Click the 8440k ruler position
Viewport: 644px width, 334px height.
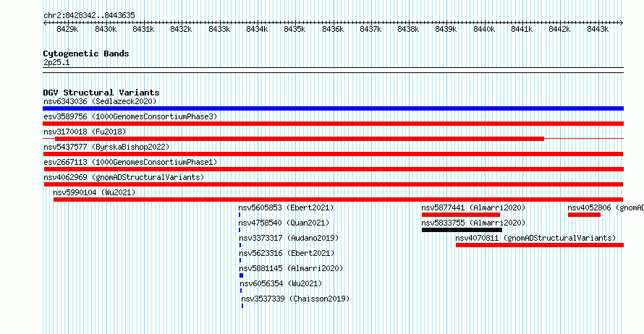(x=484, y=29)
